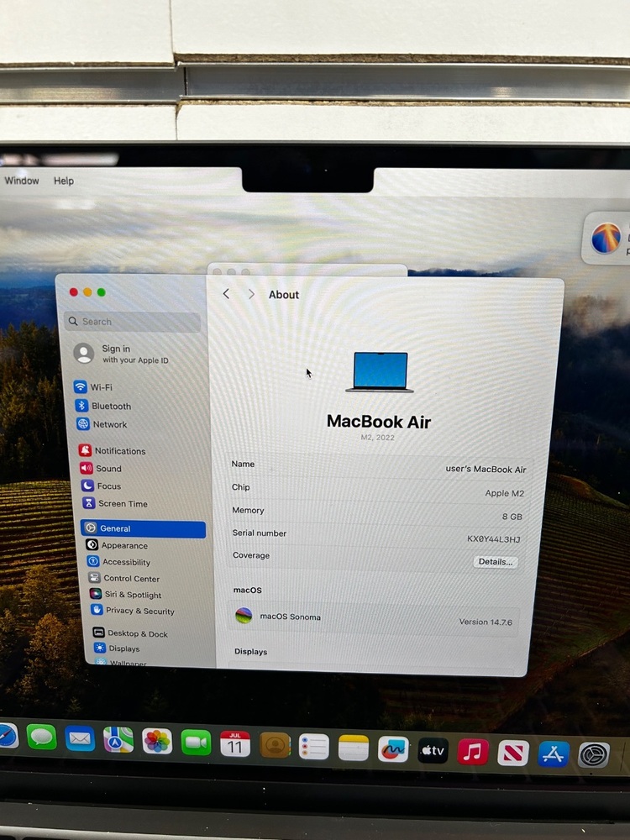Open Reminders from the Dock
Viewport: 630px width, 840px height.
(x=314, y=746)
